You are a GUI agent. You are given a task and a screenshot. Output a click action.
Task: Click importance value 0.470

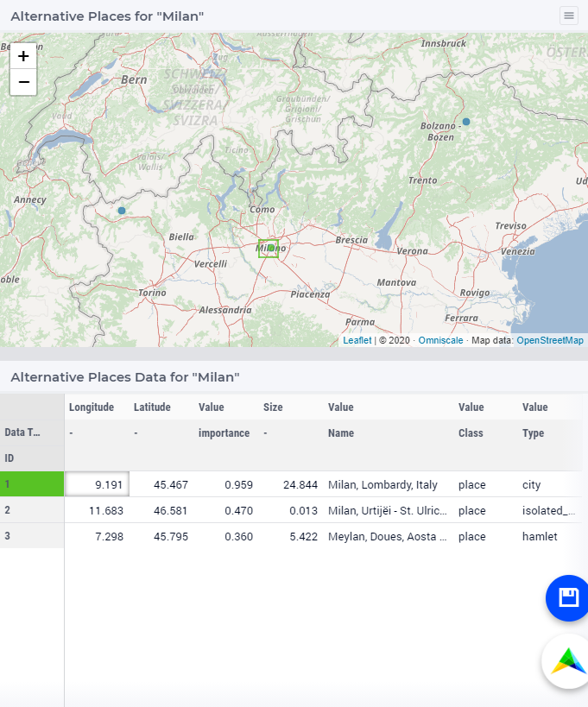point(227,510)
